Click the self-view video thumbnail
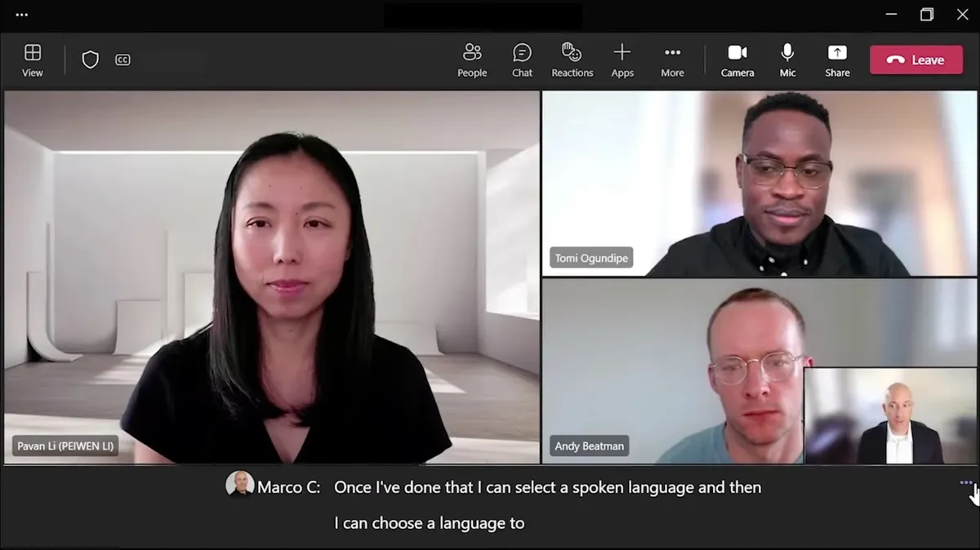 tap(889, 416)
